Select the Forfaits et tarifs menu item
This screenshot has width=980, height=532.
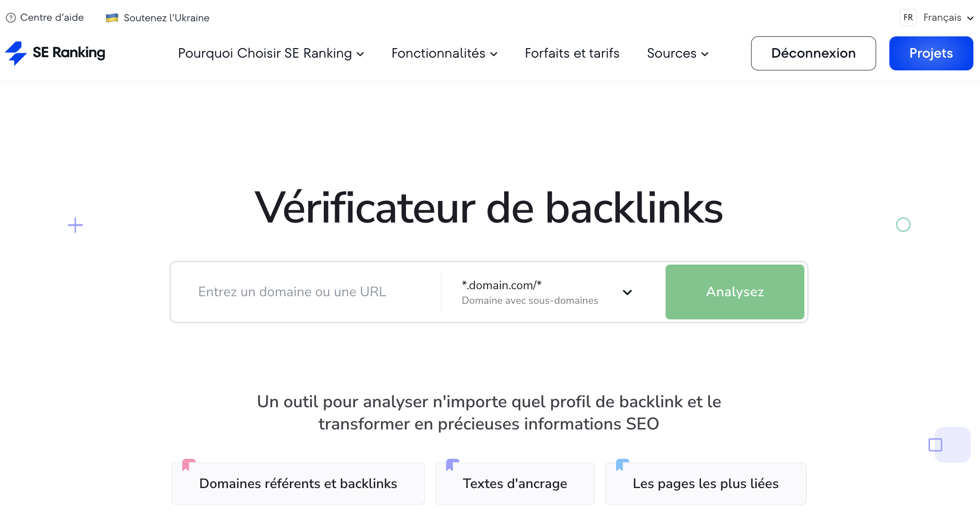click(x=573, y=53)
